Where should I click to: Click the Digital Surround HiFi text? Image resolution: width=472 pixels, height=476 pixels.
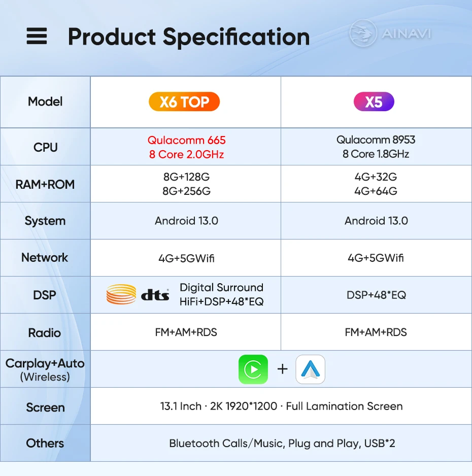222,294
